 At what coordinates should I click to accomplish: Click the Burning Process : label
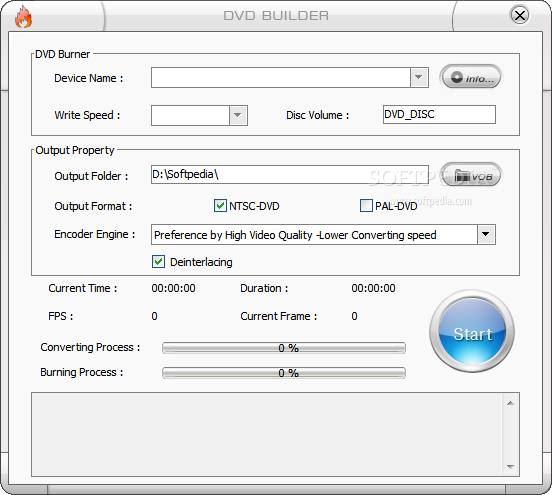[x=82, y=372]
